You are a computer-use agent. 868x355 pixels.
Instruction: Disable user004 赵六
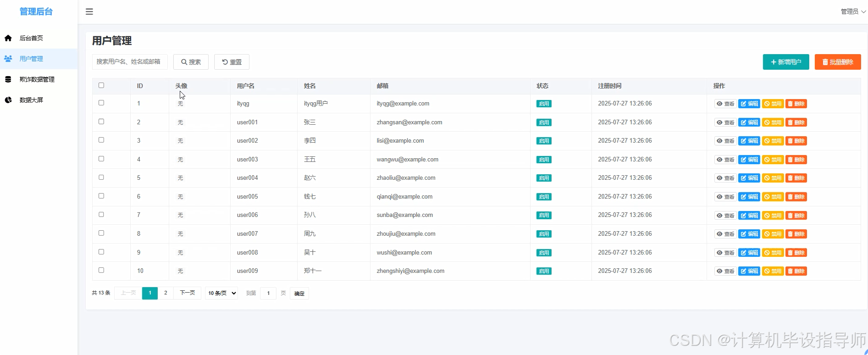pyautogui.click(x=773, y=178)
